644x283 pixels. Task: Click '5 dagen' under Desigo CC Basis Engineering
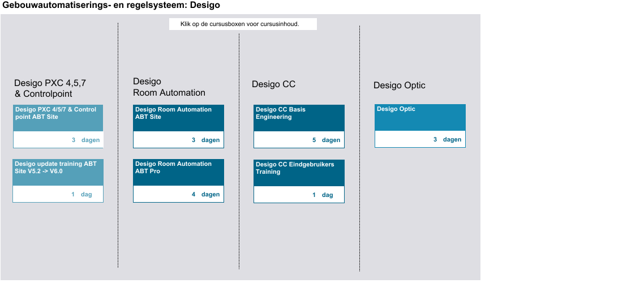tap(326, 140)
